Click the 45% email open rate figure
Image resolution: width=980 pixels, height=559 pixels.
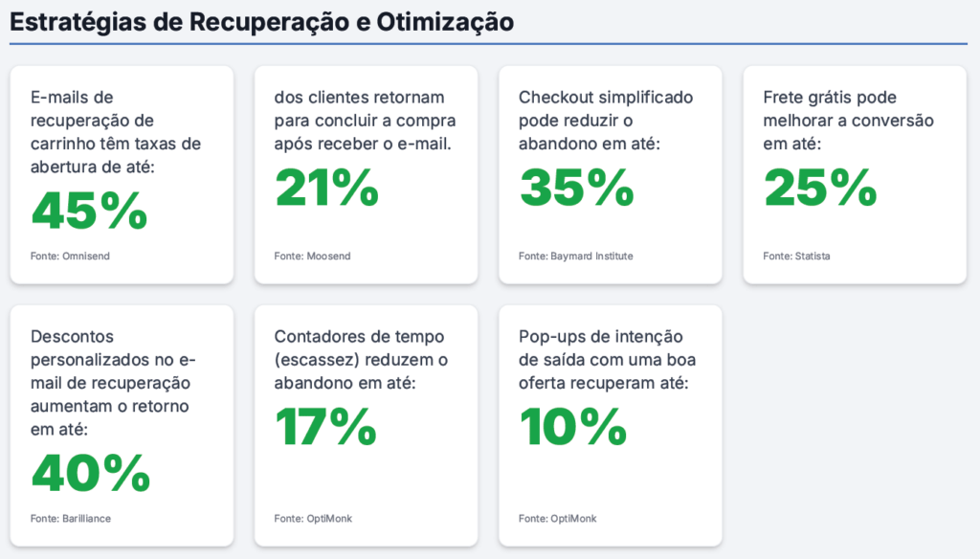[89, 212]
